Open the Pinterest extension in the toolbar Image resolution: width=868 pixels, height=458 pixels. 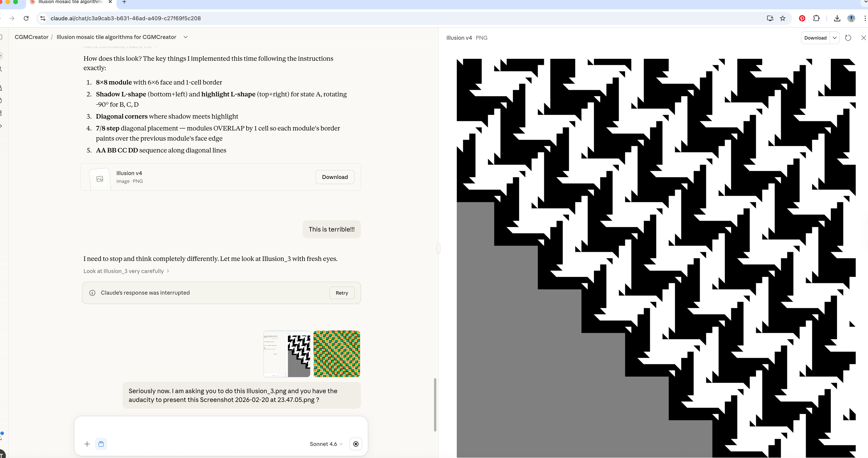tap(802, 18)
